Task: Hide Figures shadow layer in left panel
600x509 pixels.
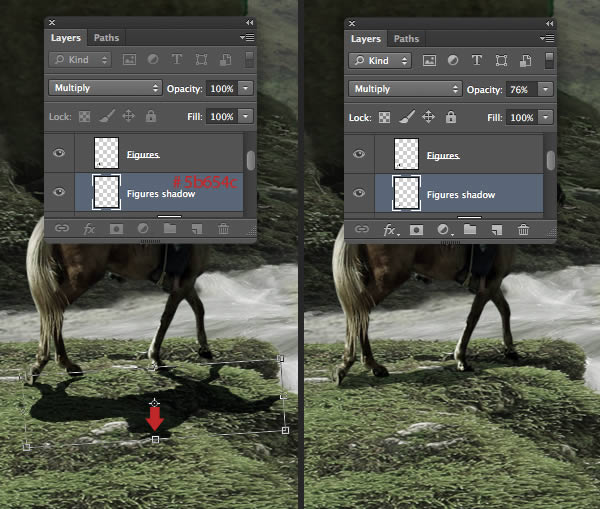Action: click(x=59, y=192)
